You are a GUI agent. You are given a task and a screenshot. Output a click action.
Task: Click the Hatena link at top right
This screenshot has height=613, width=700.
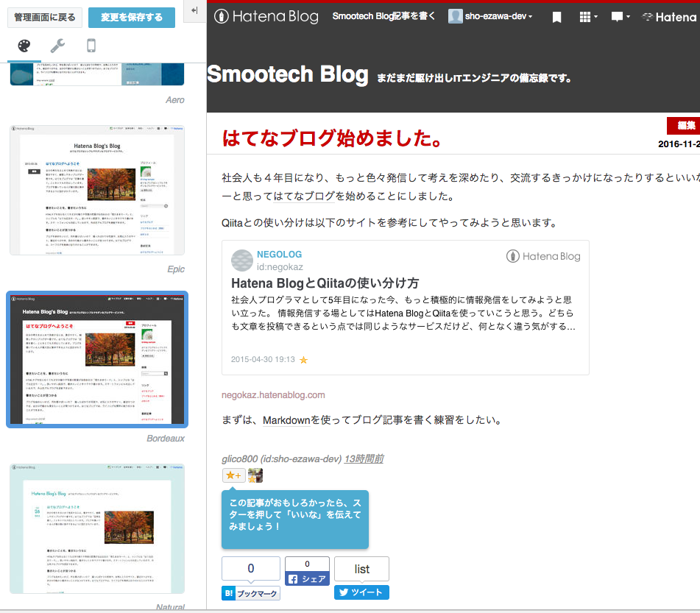tap(669, 17)
